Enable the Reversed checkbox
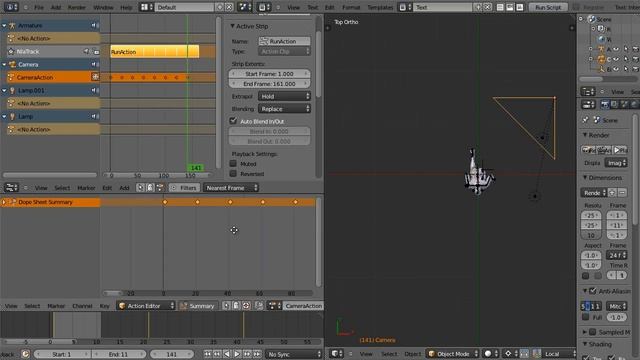The width and height of the screenshot is (640, 360). 233,173
